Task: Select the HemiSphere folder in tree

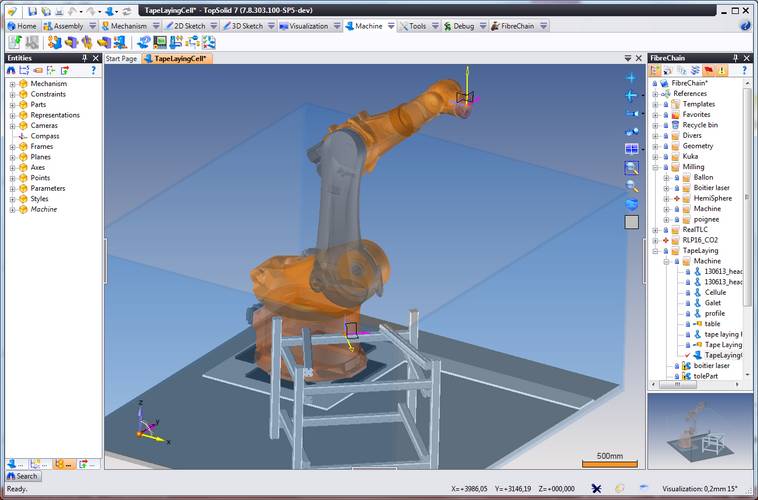Action: click(713, 198)
